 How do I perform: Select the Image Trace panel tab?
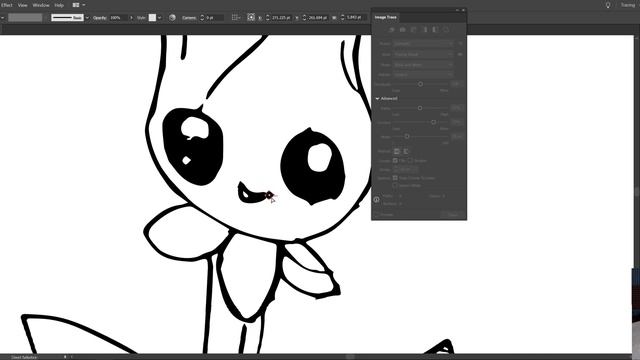tap(386, 17)
